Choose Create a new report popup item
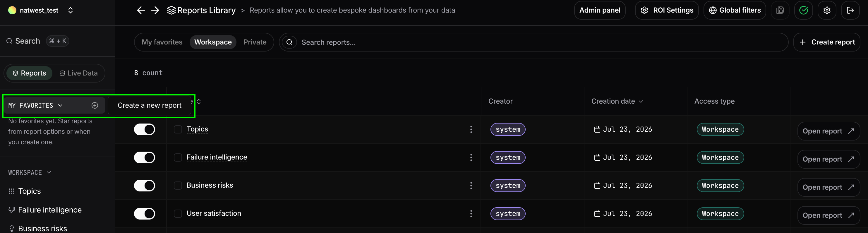This screenshot has height=233, width=868. [x=150, y=106]
